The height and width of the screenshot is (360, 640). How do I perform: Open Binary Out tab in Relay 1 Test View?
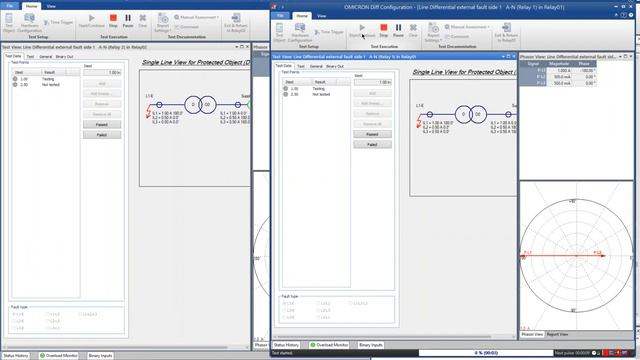pos(335,66)
